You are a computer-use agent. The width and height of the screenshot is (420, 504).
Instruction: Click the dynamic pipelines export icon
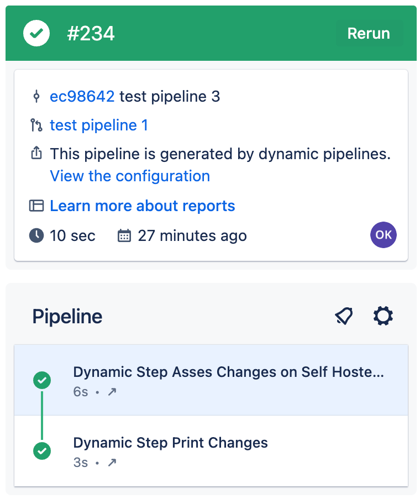coord(36,154)
